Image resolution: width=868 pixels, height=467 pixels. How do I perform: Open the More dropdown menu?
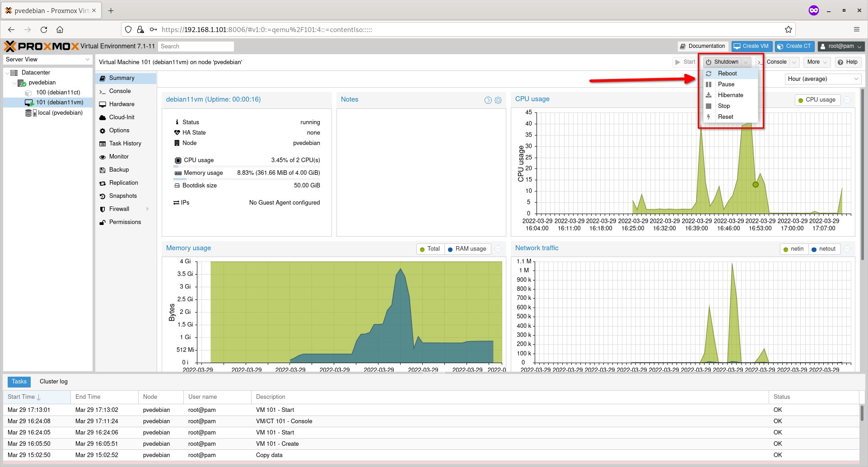click(x=817, y=62)
